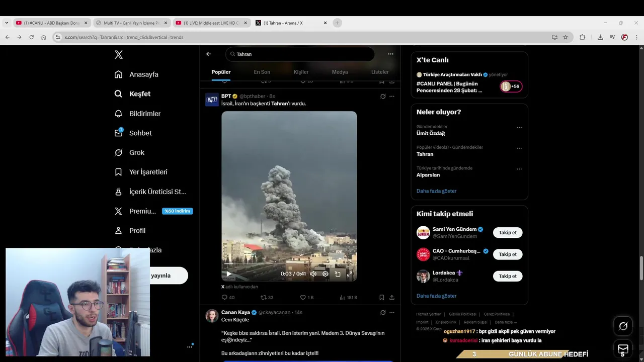Focus the Tahran search field

(x=300, y=54)
